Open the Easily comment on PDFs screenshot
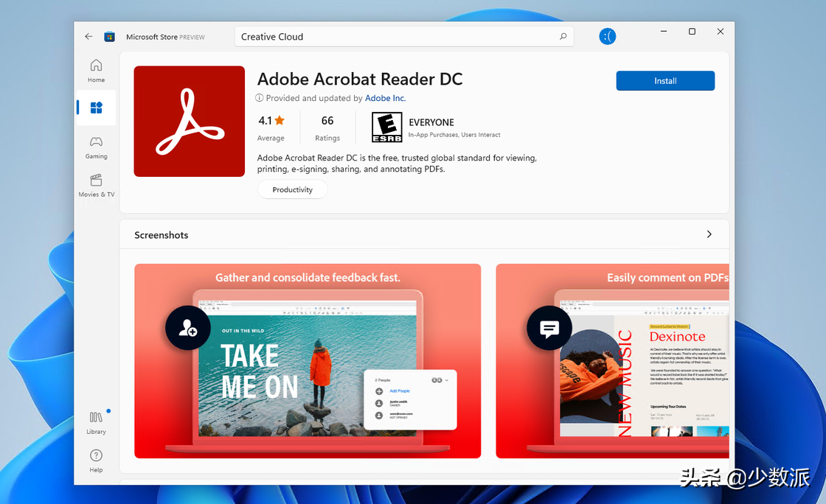This screenshot has height=504, width=826. tap(612, 361)
